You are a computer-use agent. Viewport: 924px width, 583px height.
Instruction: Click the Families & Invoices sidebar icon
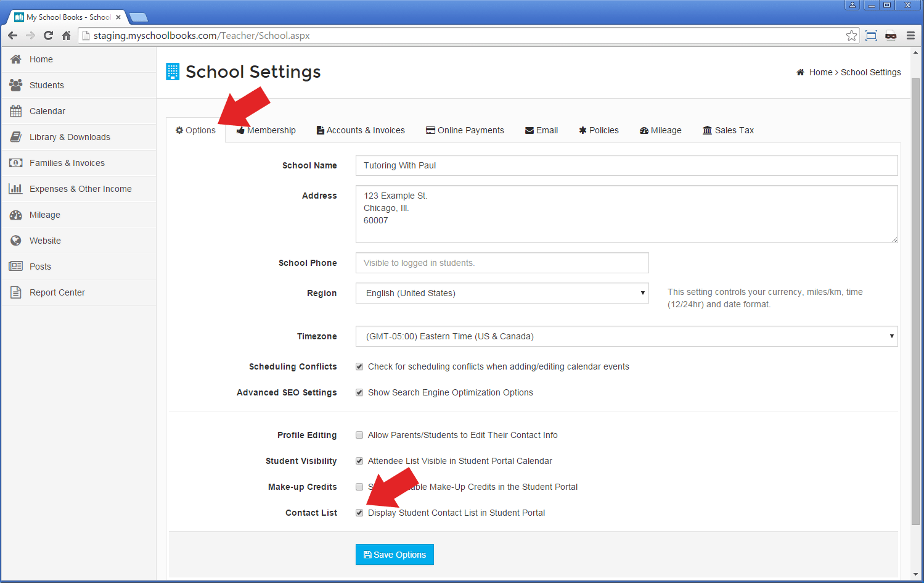pyautogui.click(x=15, y=162)
